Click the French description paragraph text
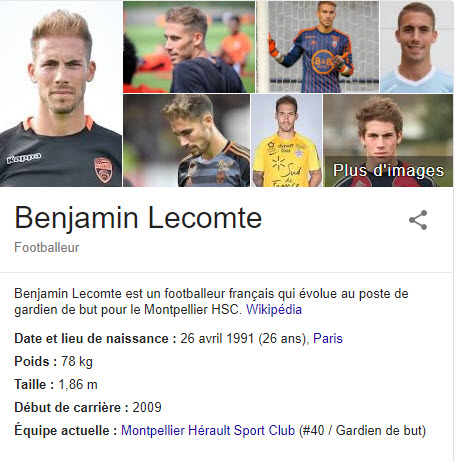The height and width of the screenshot is (462, 455). [211, 302]
